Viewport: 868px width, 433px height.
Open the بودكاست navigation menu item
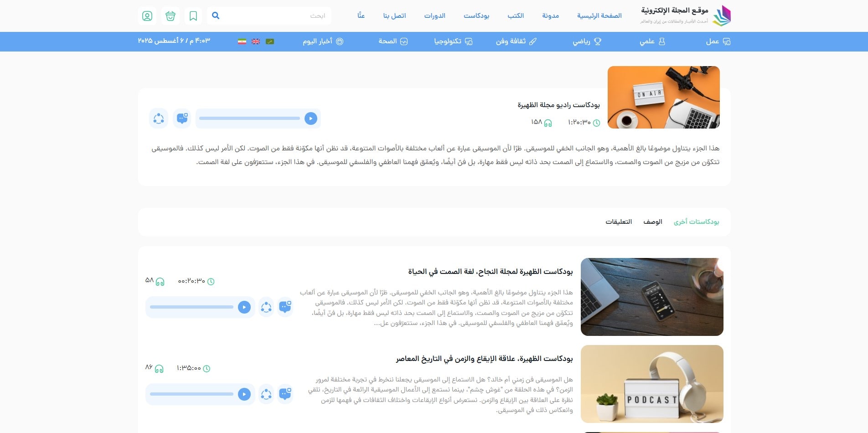pos(475,15)
